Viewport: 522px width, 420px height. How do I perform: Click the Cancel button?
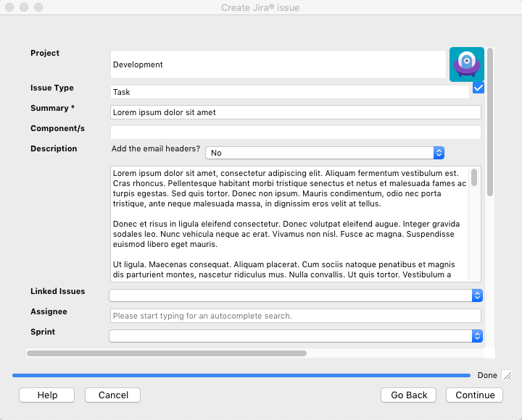click(112, 395)
